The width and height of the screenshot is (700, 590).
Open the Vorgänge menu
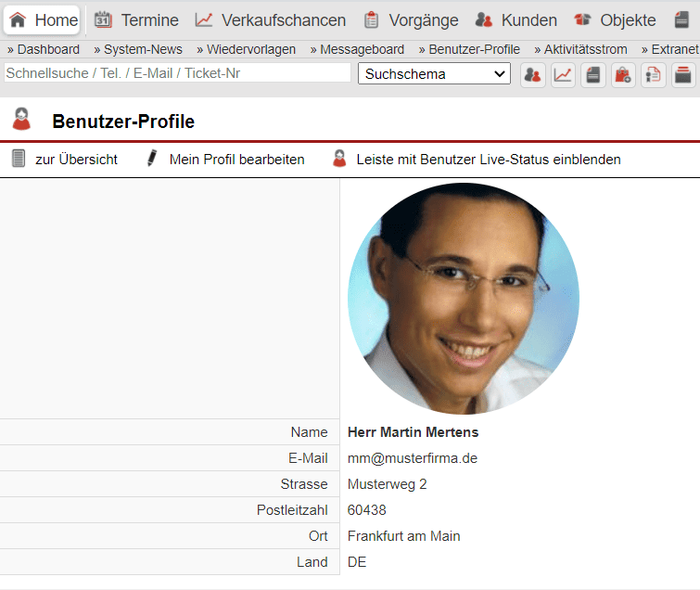[411, 20]
